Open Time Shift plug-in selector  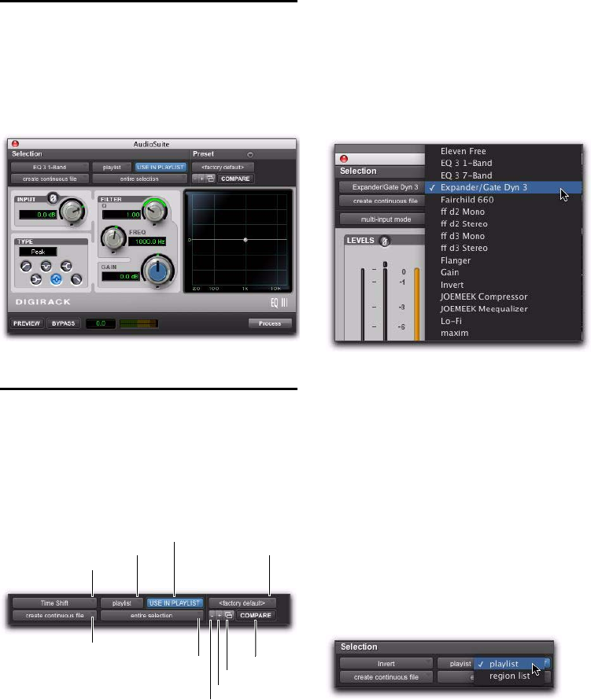[54, 603]
